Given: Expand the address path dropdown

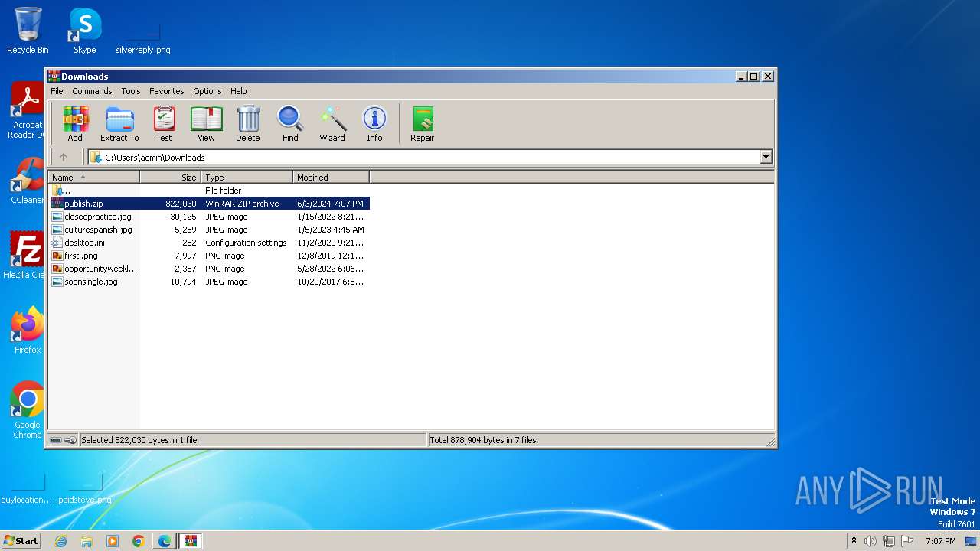Looking at the screenshot, I should (766, 158).
